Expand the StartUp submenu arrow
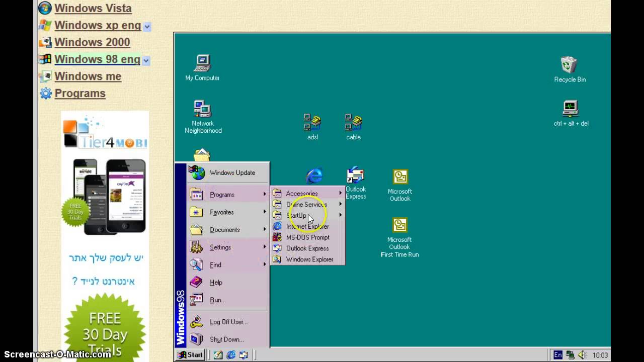The width and height of the screenshot is (644, 362). (341, 215)
